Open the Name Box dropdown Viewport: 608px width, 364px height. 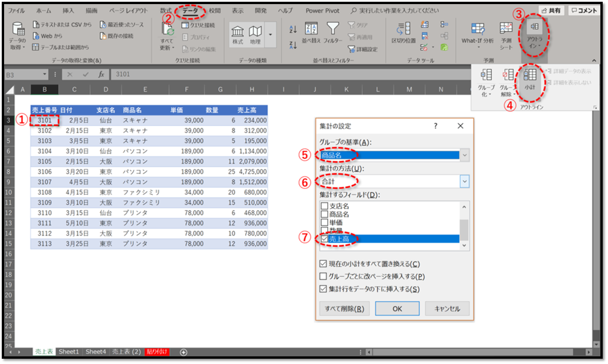[45, 74]
